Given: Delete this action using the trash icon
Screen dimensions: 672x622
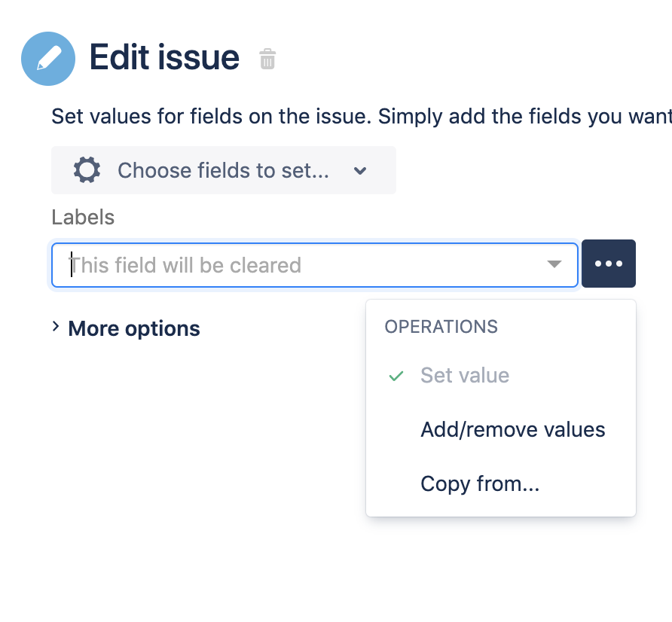Looking at the screenshot, I should [x=267, y=59].
